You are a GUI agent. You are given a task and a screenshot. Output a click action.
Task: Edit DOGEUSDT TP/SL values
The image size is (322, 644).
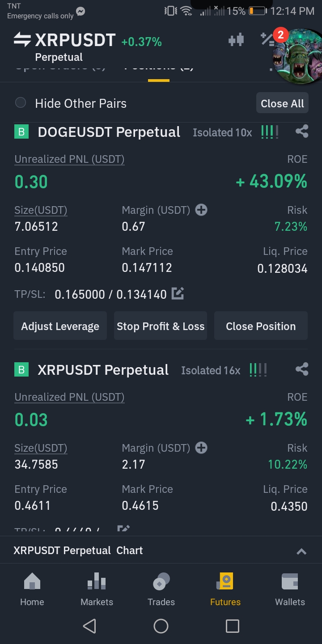178,294
